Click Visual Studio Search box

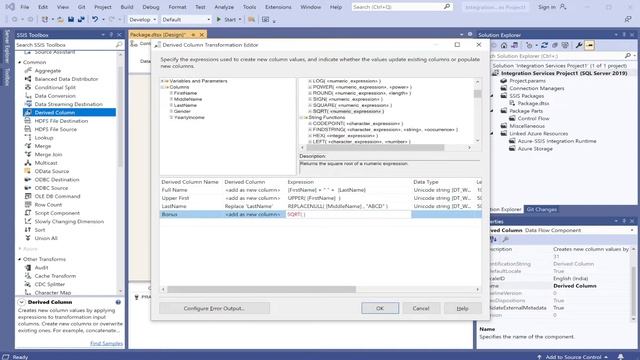tap(402, 7)
